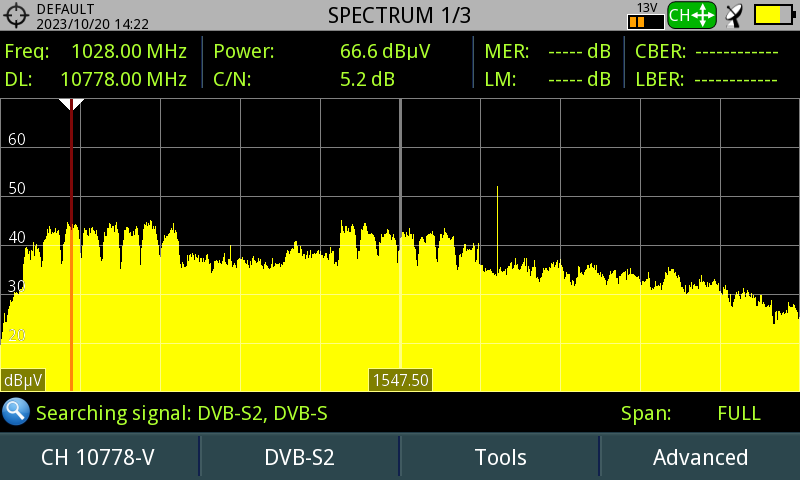Open the Tools menu
Viewport: 800px width, 480px height.
[500, 457]
